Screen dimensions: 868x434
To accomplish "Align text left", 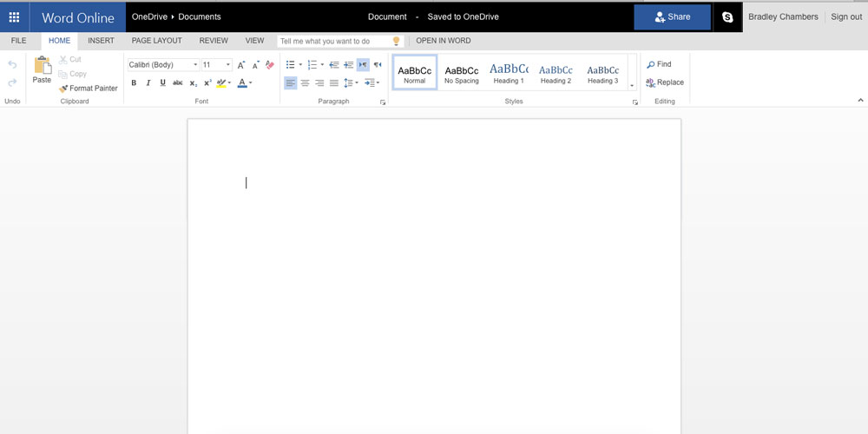I will [291, 83].
